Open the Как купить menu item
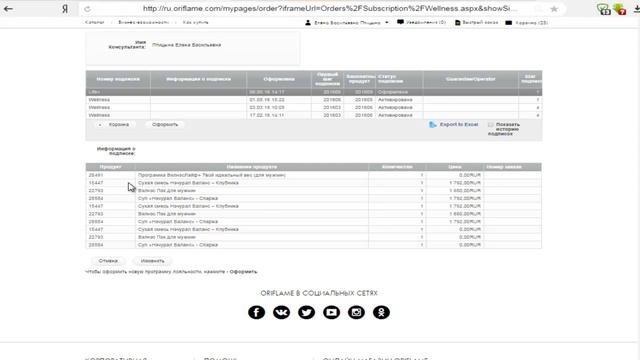Image resolution: width=640 pixels, height=360 pixels. tap(195, 22)
